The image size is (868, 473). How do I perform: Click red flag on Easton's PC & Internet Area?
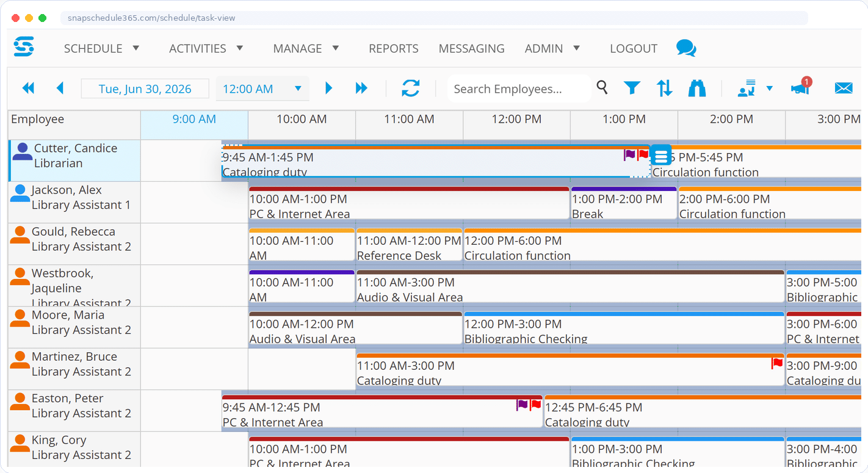click(x=536, y=405)
